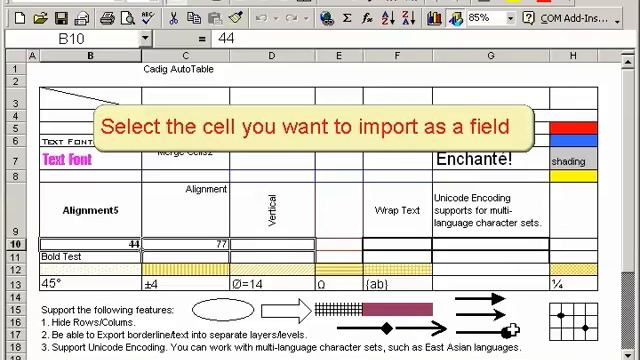Select the 'Alignment5' cell
640x360 pixels.
click(x=90, y=210)
